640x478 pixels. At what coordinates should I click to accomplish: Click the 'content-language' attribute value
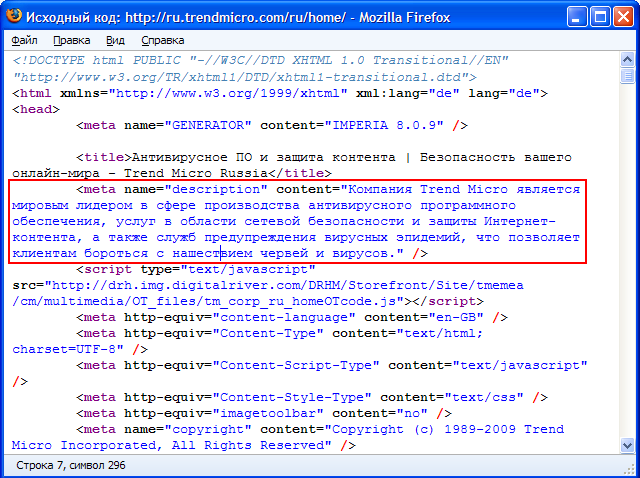pos(284,317)
